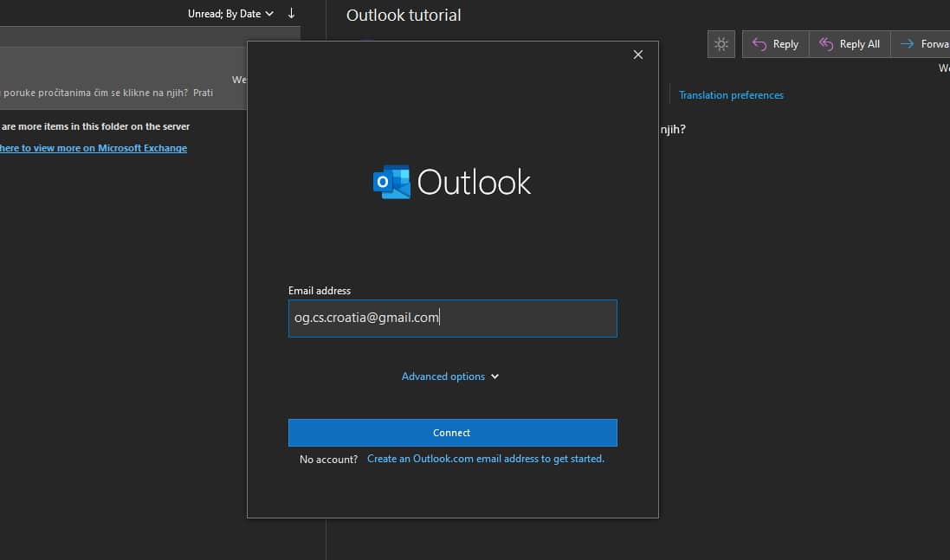
Task: Open Create an Outlook.com email address link
Action: 485,459
